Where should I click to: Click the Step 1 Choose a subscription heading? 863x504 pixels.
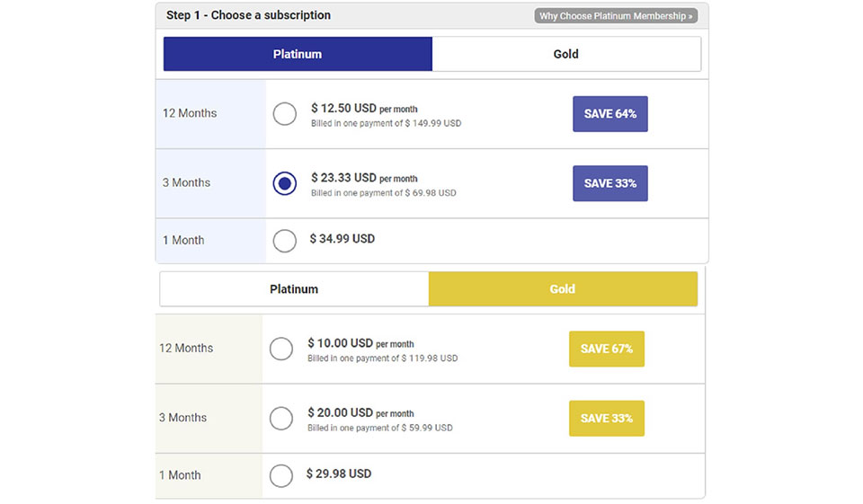[248, 15]
